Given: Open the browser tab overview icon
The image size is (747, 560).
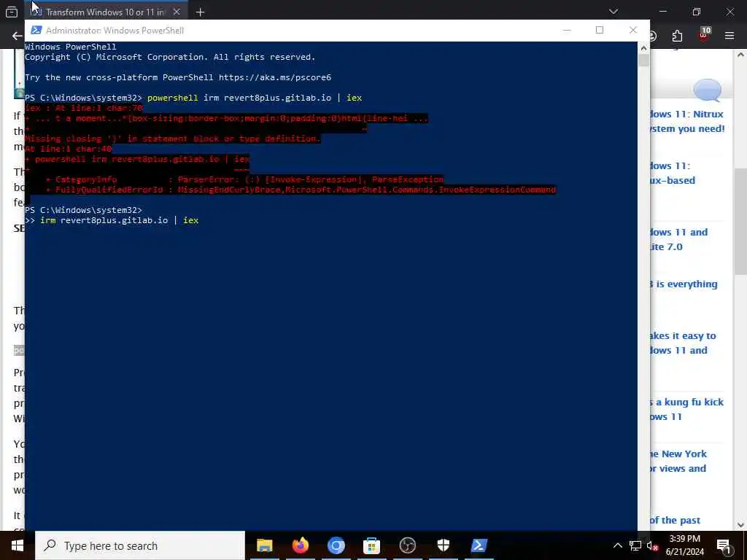Looking at the screenshot, I should pos(12,12).
